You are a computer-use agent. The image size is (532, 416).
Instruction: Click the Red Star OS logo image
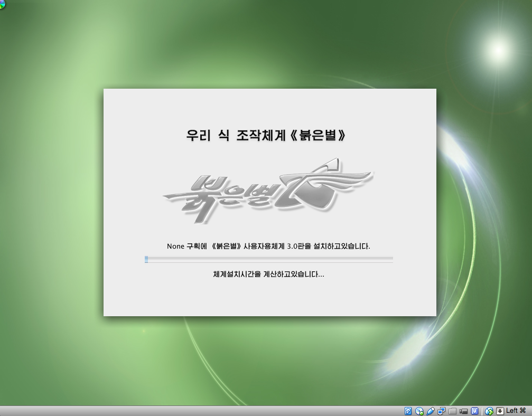268,191
